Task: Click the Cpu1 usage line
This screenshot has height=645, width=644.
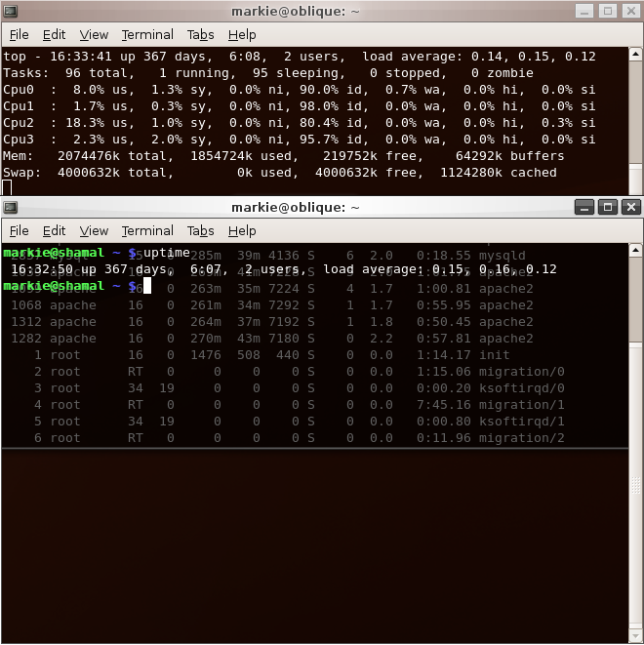Action: (299, 106)
